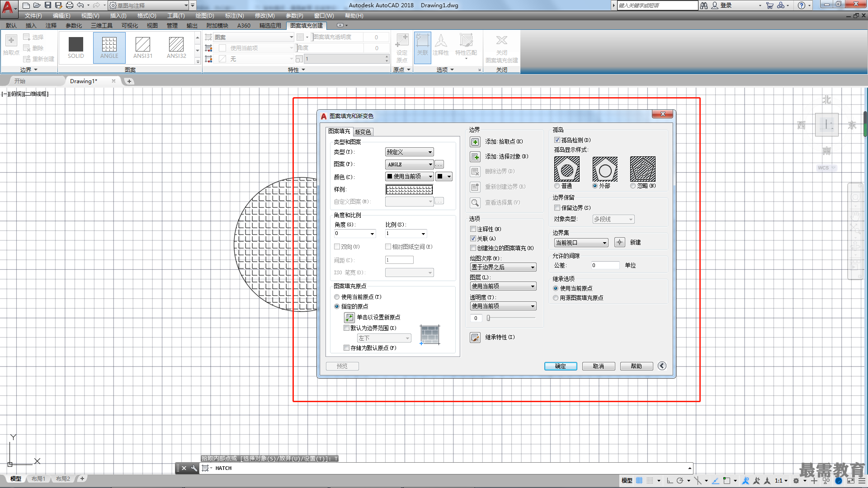Viewport: 868px width, 488px height.
Task: Click the Help button in dialog
Action: pos(637,366)
